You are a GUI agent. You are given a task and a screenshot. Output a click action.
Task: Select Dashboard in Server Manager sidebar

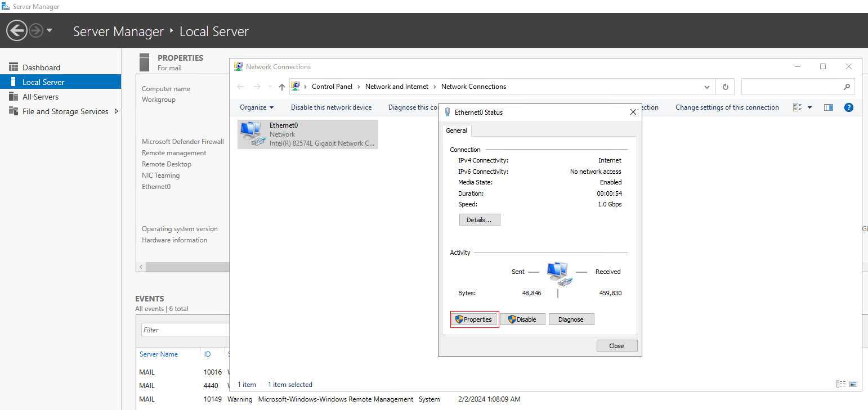(41, 67)
